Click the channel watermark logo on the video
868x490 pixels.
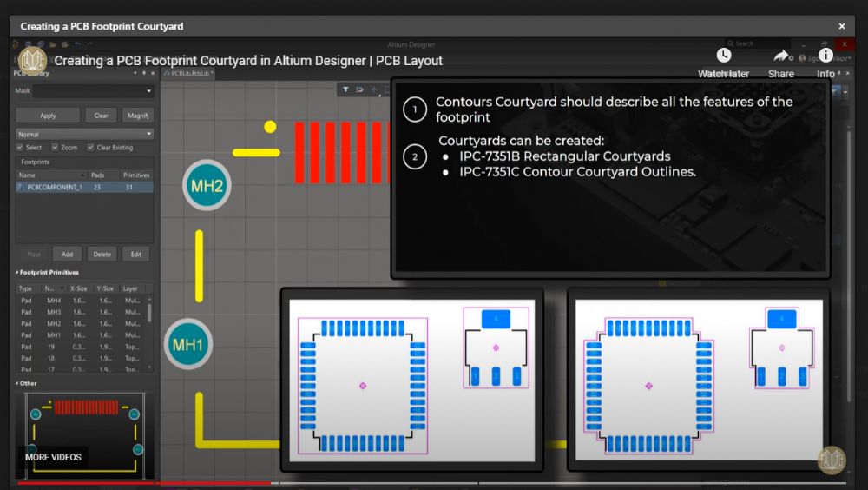(832, 460)
